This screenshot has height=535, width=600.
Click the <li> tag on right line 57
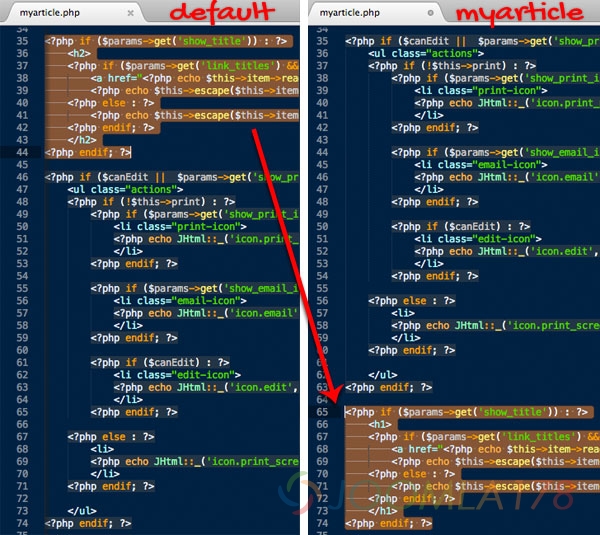pyautogui.click(x=403, y=313)
